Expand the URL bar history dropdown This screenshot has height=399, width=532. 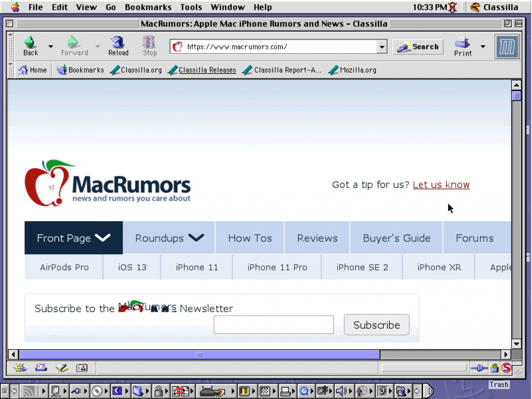382,47
